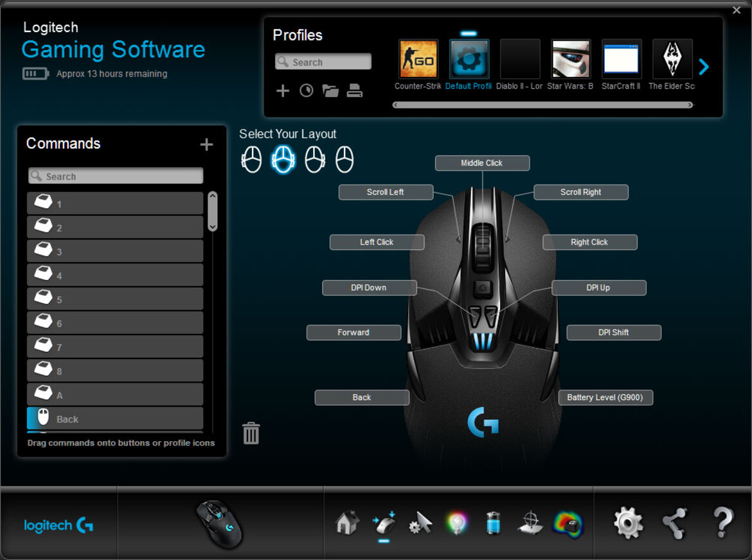This screenshot has height=560, width=752.
Task: Click the import/export profile folder icon
Action: (x=330, y=91)
